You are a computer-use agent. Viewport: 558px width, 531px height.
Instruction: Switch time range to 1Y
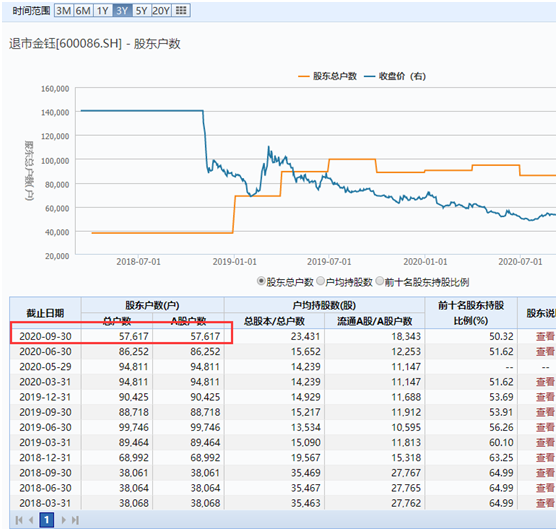(102, 11)
